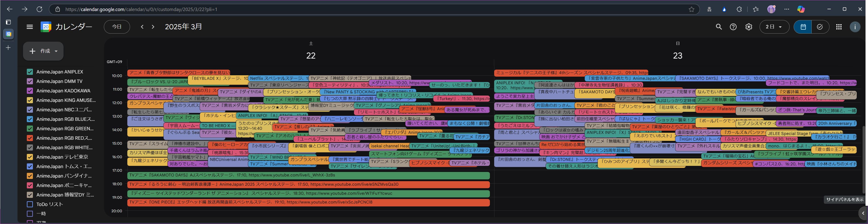The height and width of the screenshot is (224, 868).
Task: Open the main menu hamburger icon
Action: (x=30, y=27)
